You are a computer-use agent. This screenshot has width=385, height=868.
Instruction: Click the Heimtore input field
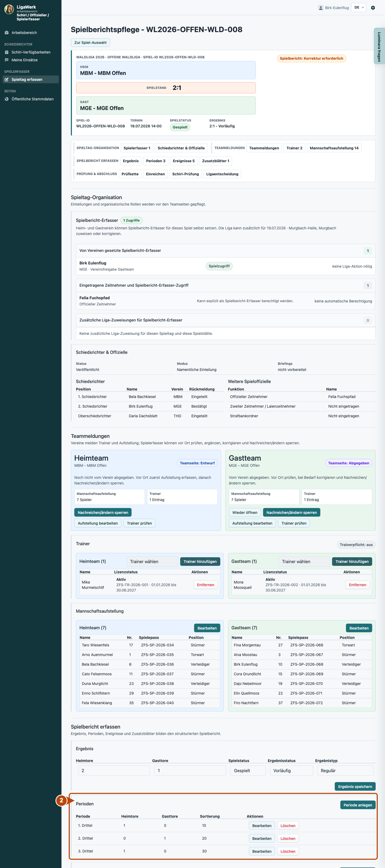pos(114,771)
